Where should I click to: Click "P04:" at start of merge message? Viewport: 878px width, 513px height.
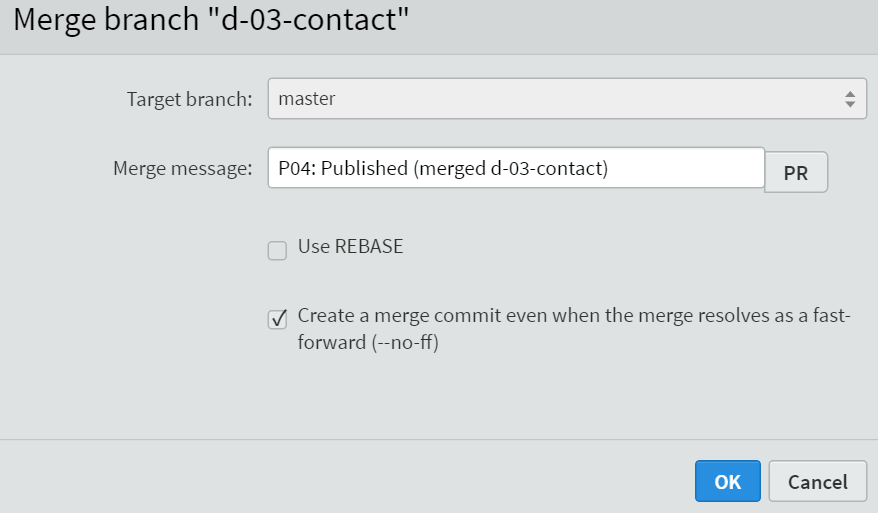(x=297, y=168)
